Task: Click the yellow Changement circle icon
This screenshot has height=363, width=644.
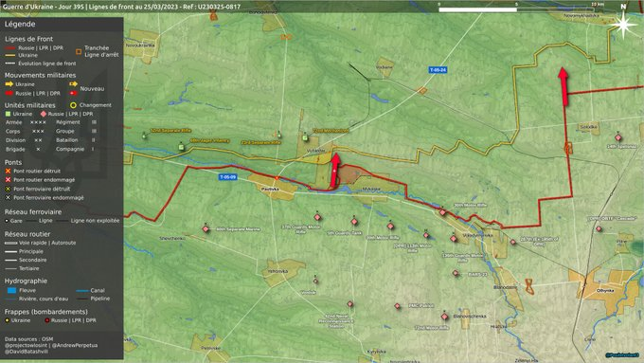Action: pos(73,105)
